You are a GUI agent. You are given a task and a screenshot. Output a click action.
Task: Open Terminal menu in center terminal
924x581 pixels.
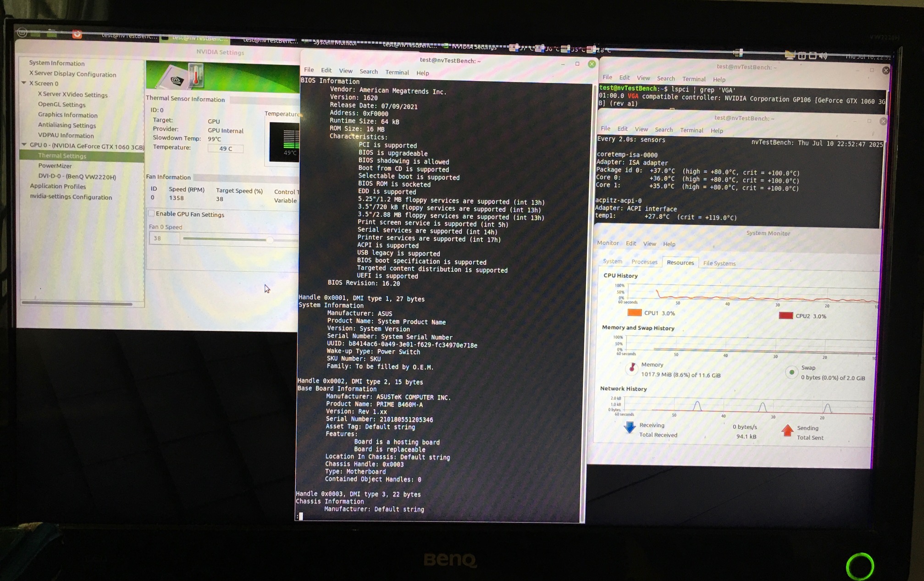pyautogui.click(x=397, y=72)
